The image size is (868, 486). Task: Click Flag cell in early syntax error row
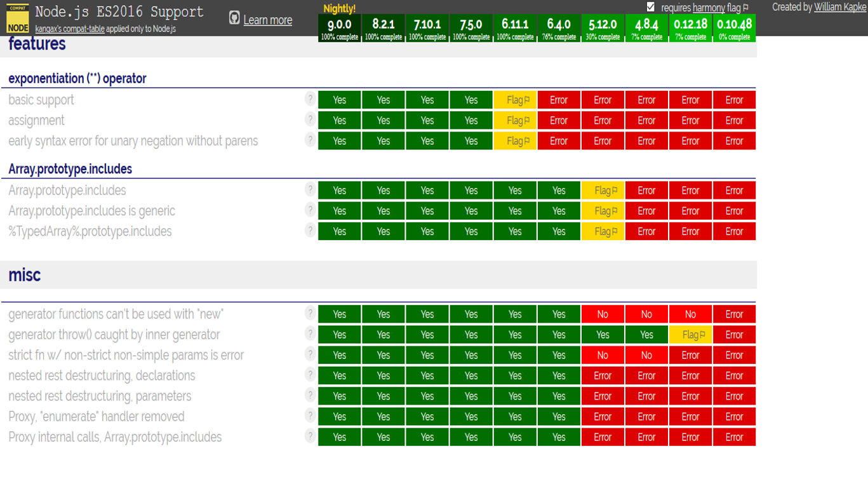[x=515, y=140]
